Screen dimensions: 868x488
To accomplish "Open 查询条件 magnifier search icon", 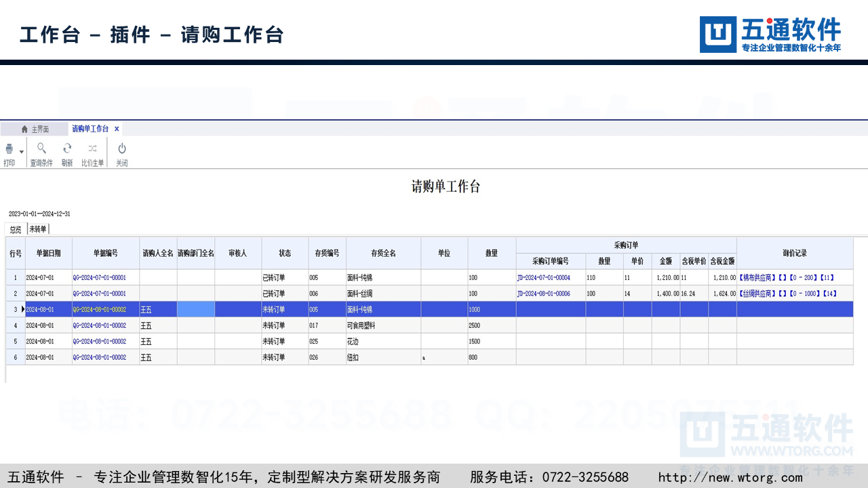I will click(41, 148).
